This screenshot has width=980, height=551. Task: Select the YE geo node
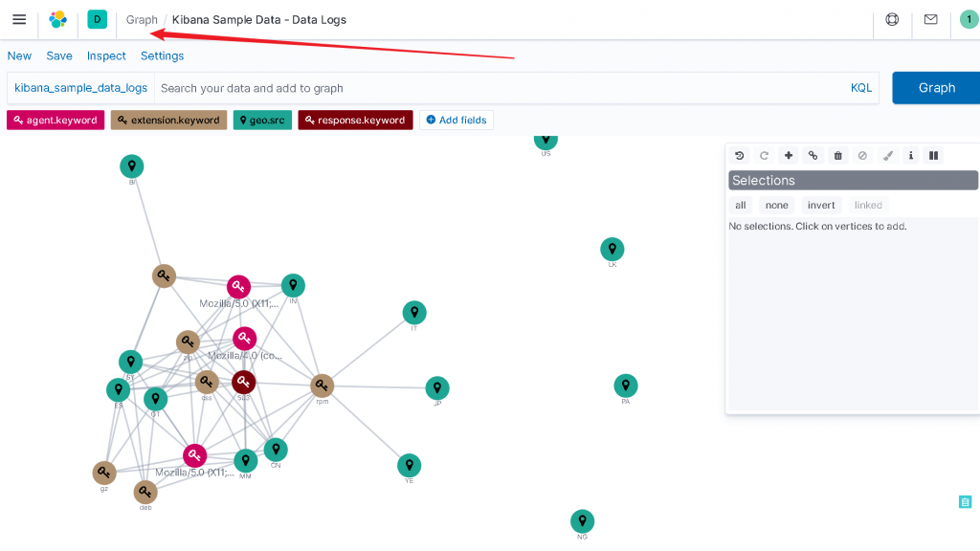(410, 466)
